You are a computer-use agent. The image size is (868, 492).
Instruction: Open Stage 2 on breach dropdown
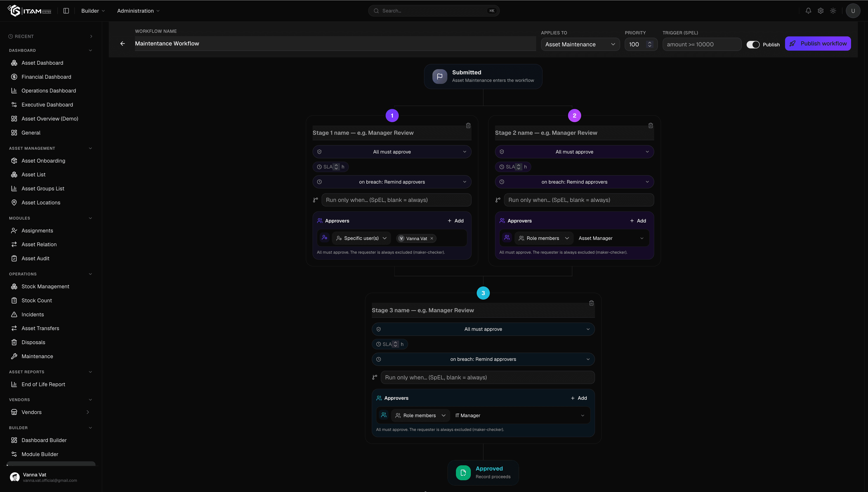point(574,182)
